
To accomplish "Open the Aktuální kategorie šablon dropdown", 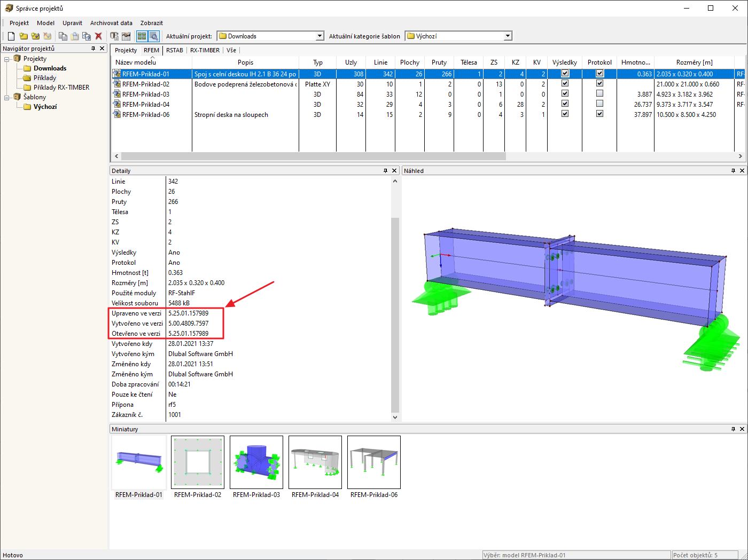I will (508, 36).
